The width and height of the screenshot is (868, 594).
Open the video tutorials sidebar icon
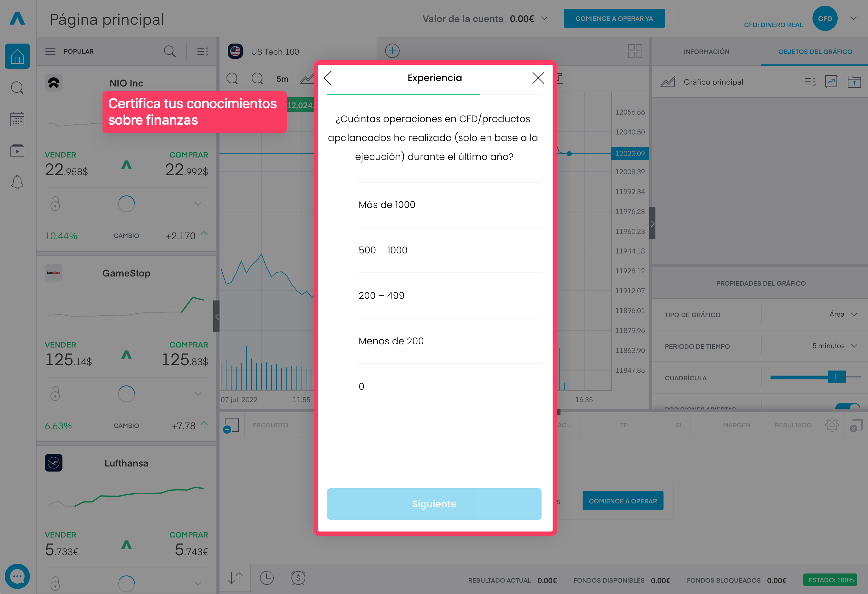point(17,150)
